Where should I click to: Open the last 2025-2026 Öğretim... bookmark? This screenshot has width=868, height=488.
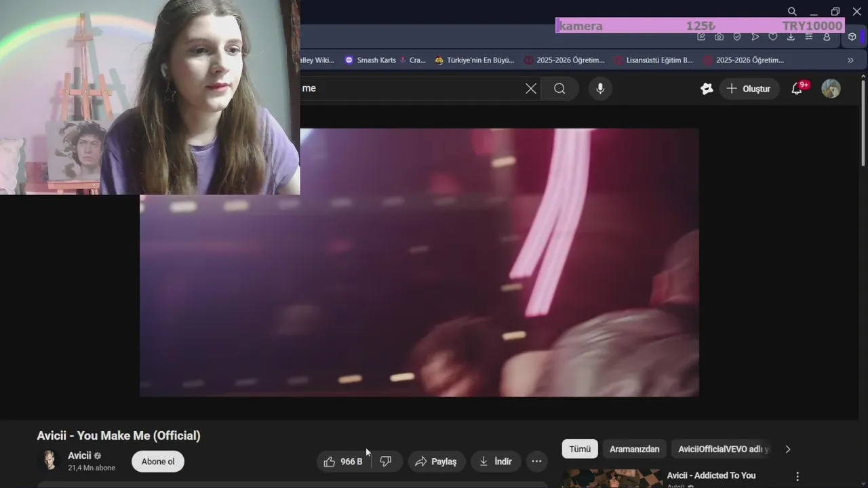point(744,60)
